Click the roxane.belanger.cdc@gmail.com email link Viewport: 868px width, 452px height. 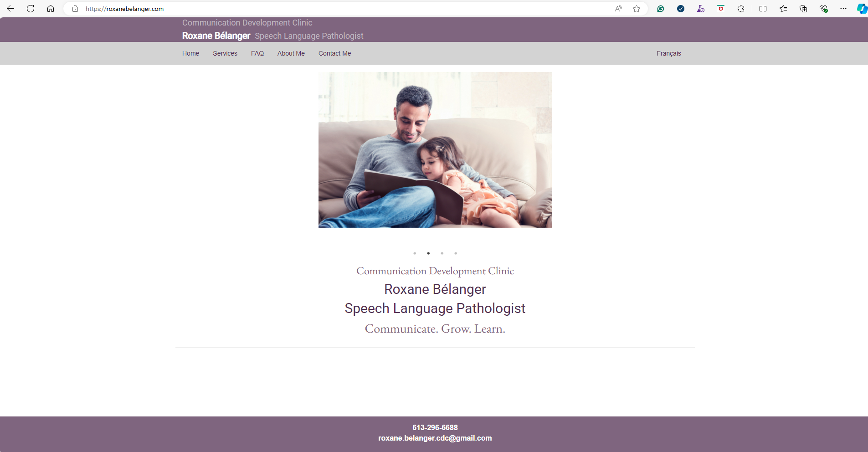[435, 438]
